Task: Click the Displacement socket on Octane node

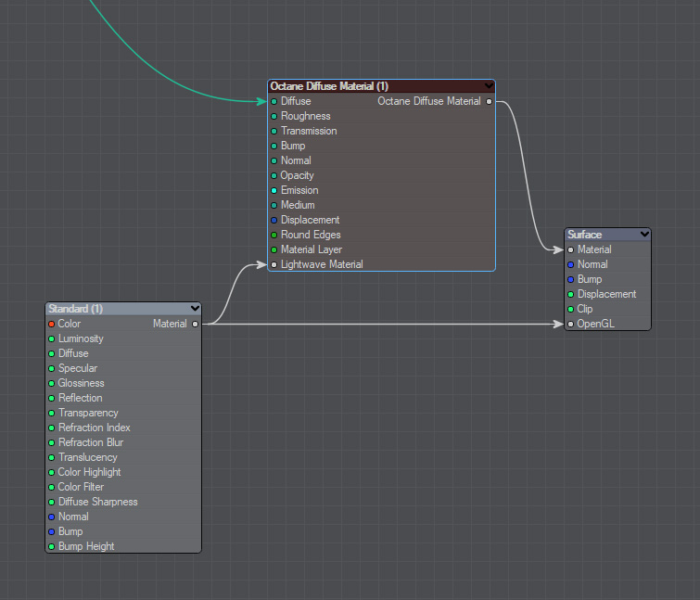Action: (274, 220)
